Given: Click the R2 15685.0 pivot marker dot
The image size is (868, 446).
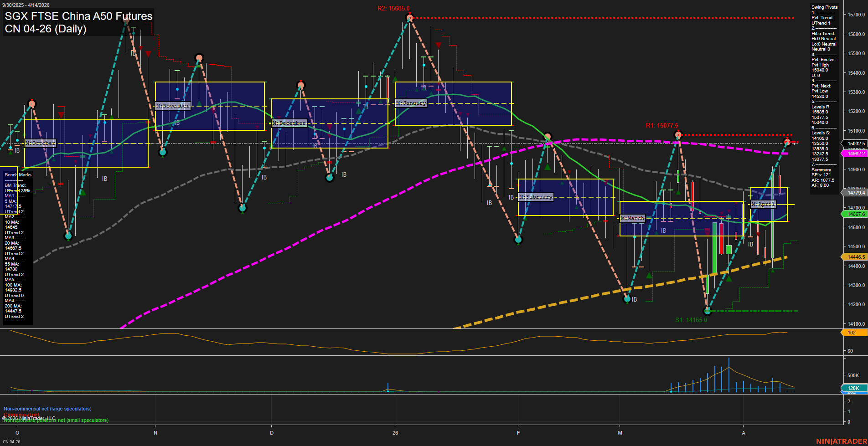Looking at the screenshot, I should [409, 18].
